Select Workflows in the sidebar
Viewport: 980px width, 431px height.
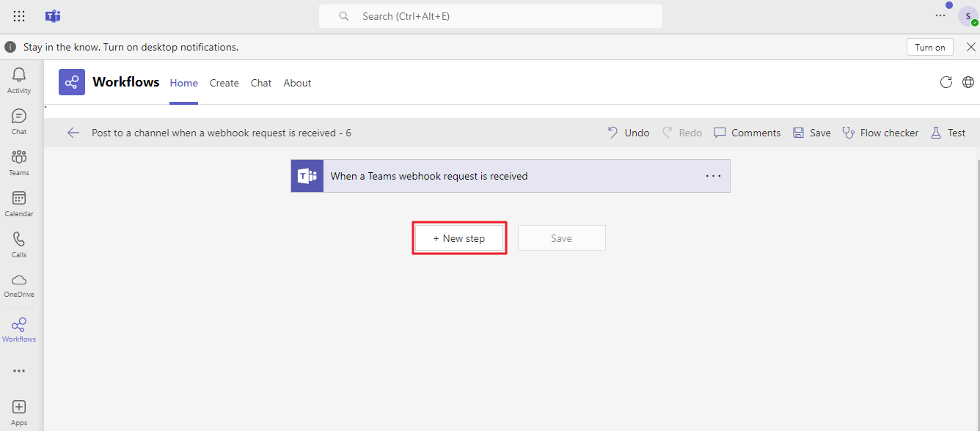tap(19, 330)
